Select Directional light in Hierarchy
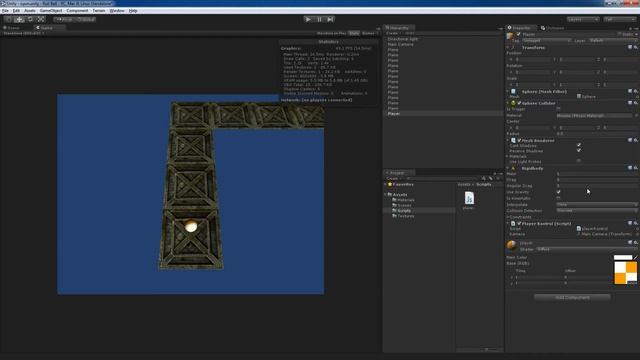Viewport: 640px width, 360px height. pyautogui.click(x=402, y=39)
